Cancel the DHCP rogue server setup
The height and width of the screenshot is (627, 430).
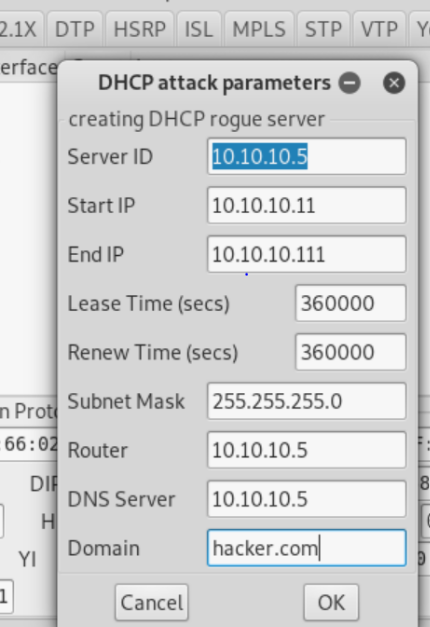152,603
